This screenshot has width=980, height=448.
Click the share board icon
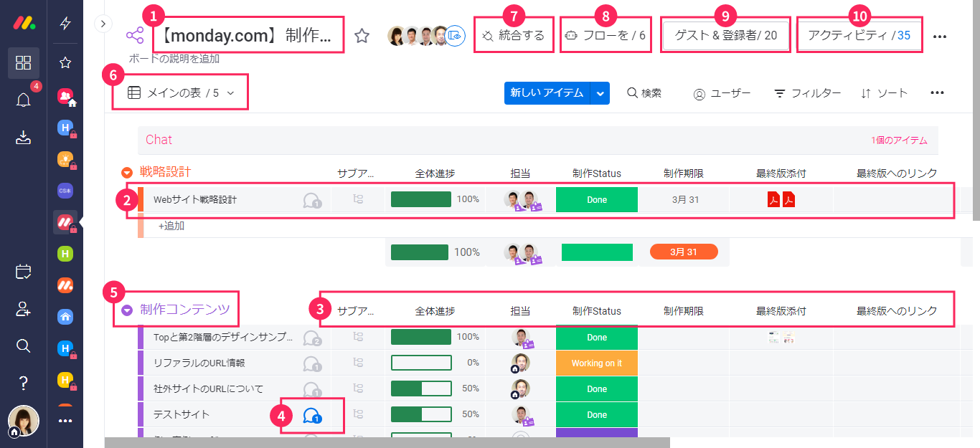[x=134, y=35]
